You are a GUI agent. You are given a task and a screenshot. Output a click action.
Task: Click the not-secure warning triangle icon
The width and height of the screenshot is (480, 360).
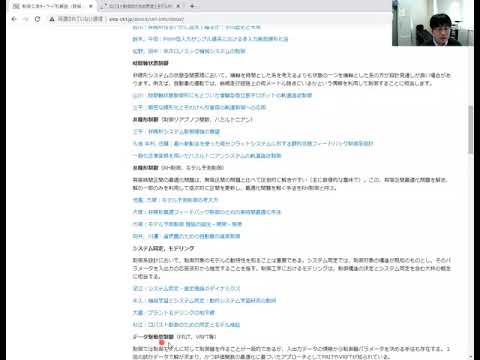pos(52,19)
